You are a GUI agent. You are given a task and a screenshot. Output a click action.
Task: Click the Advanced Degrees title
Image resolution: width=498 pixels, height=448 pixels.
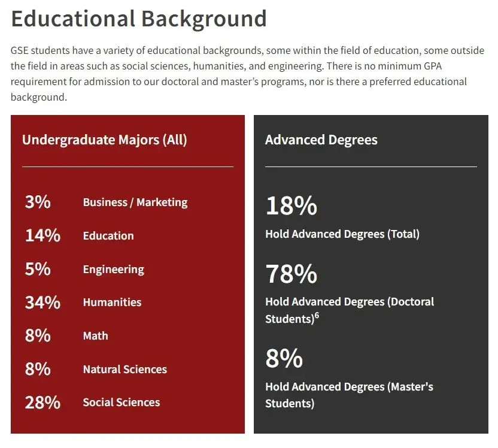click(x=321, y=140)
